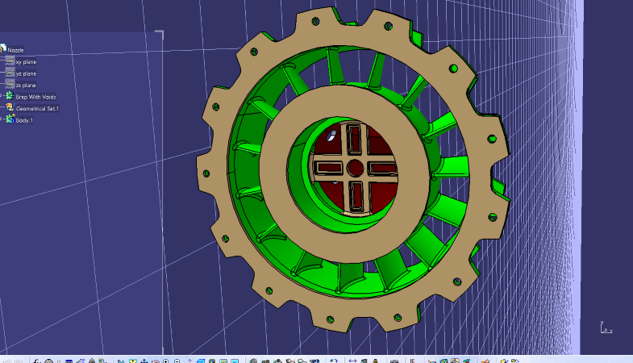Click the axis triad in viewport corner
633x363 pixels.
606,328
